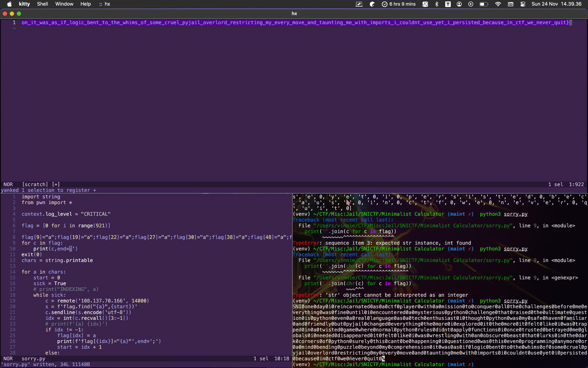Click the screen mirroring display icon

pos(359,4)
